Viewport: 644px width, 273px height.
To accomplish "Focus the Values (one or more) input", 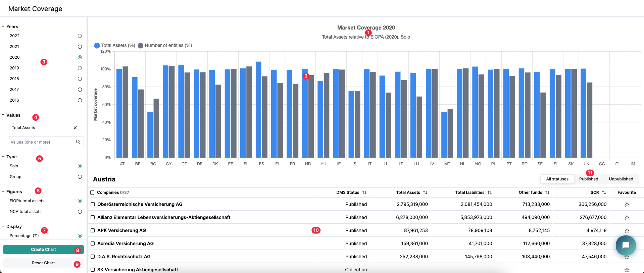I will pos(42,142).
